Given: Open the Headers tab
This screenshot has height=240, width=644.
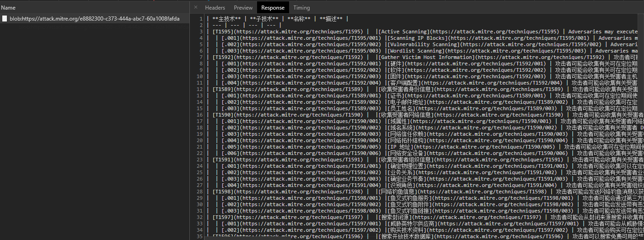Looking at the screenshot, I should point(215,7).
